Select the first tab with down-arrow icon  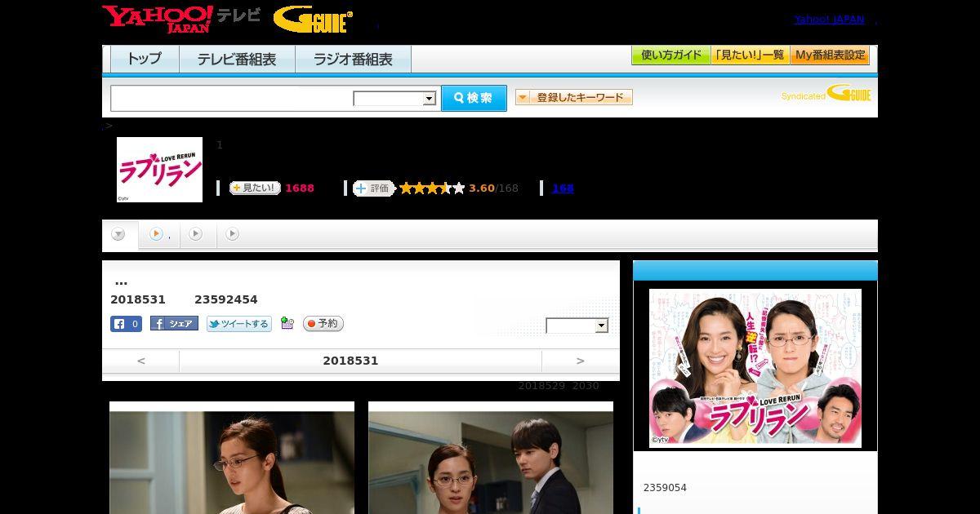119,235
